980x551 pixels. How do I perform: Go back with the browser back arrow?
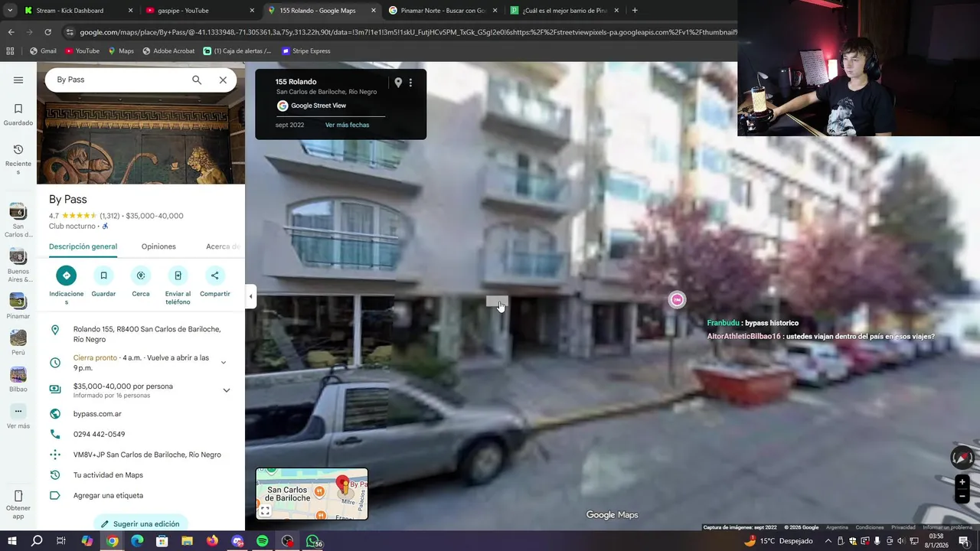coord(11,32)
